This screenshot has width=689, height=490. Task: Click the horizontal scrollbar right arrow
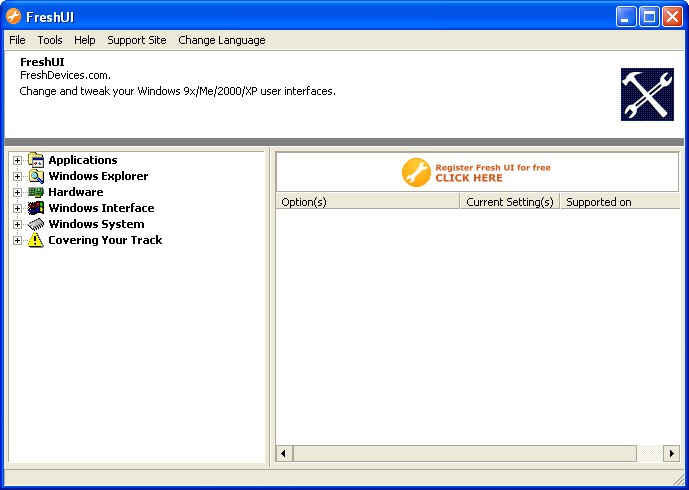(x=671, y=454)
